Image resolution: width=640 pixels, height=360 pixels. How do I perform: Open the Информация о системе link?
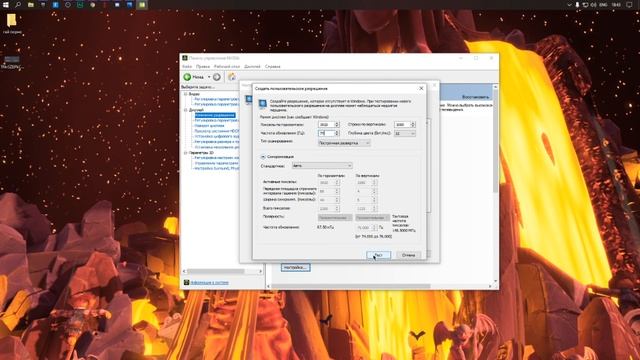click(209, 282)
